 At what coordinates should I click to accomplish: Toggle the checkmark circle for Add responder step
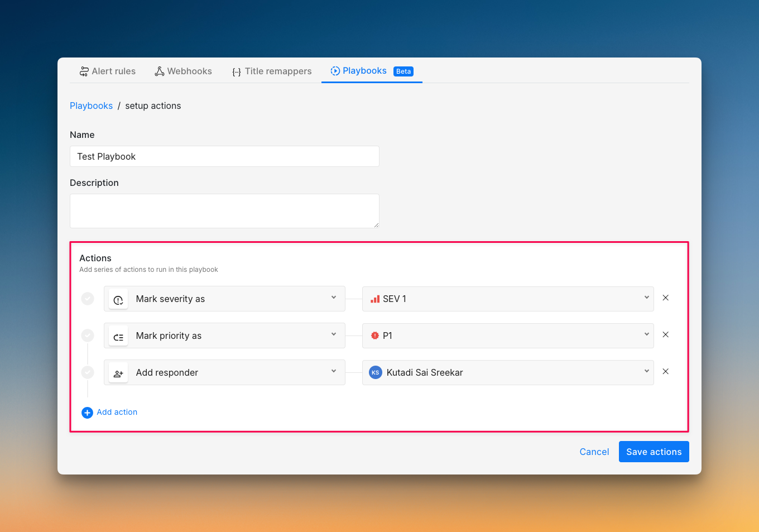pos(88,372)
